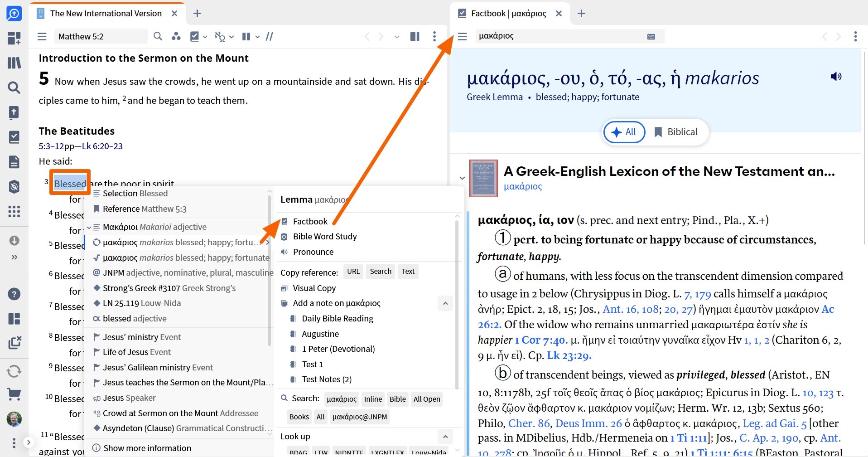Viewport: 868px width, 457px height.
Task: Collapse the Look up section chevron
Action: (445, 437)
